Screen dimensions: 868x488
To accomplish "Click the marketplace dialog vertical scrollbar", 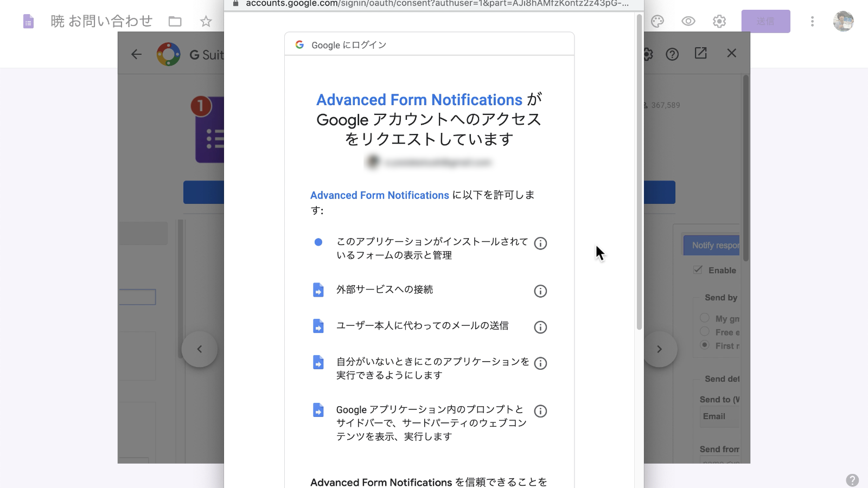I will 746,168.
